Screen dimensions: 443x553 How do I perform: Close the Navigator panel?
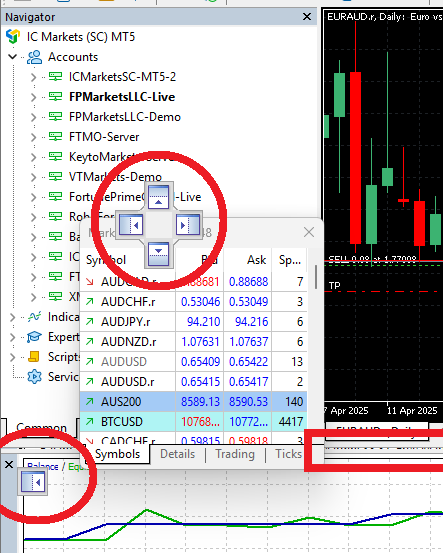click(307, 17)
